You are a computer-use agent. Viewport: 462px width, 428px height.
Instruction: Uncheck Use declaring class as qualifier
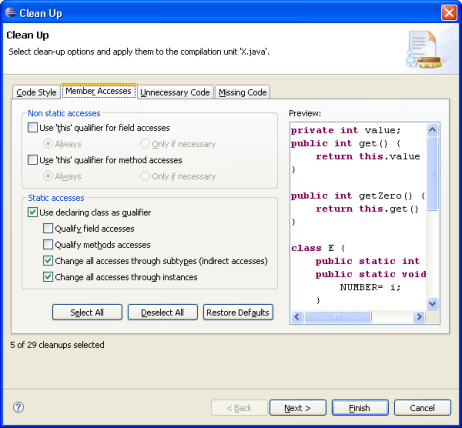point(33,212)
